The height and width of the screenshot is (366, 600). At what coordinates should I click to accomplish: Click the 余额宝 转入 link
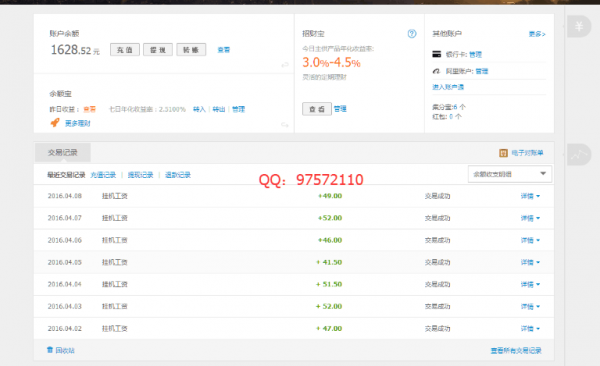(199, 109)
